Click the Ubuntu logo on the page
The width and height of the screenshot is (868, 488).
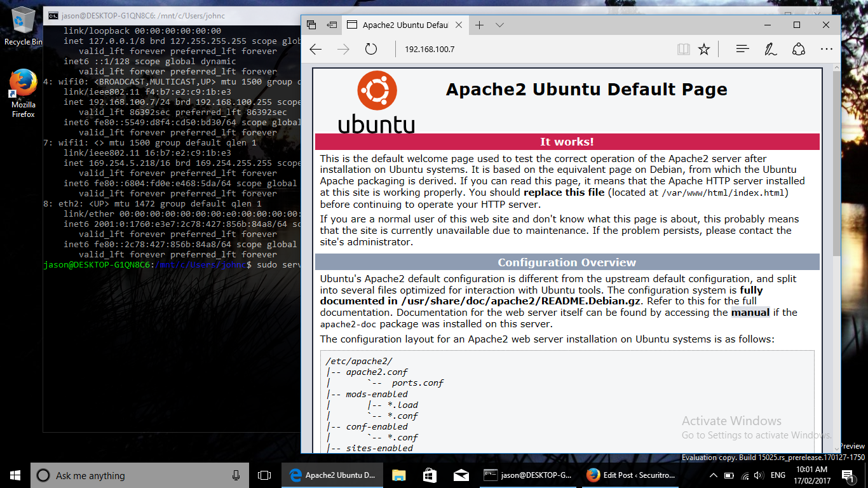point(377,102)
